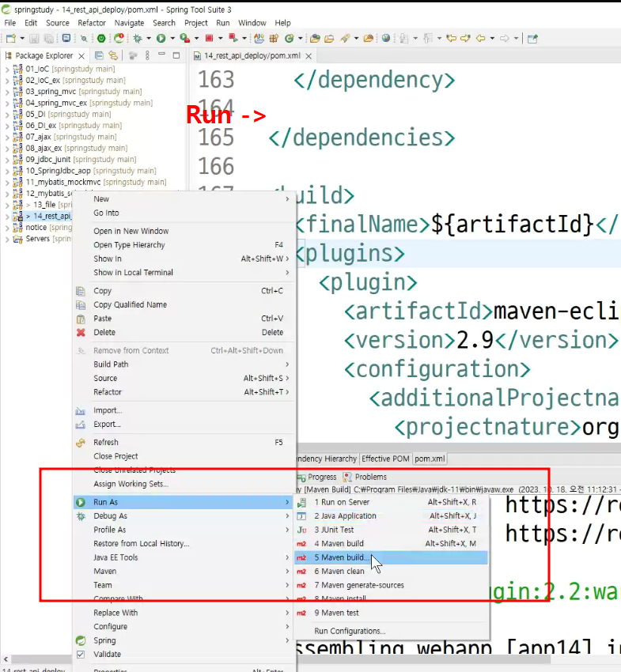Expand the 01_IoC project node
The height and width of the screenshot is (672, 621).
7,69
